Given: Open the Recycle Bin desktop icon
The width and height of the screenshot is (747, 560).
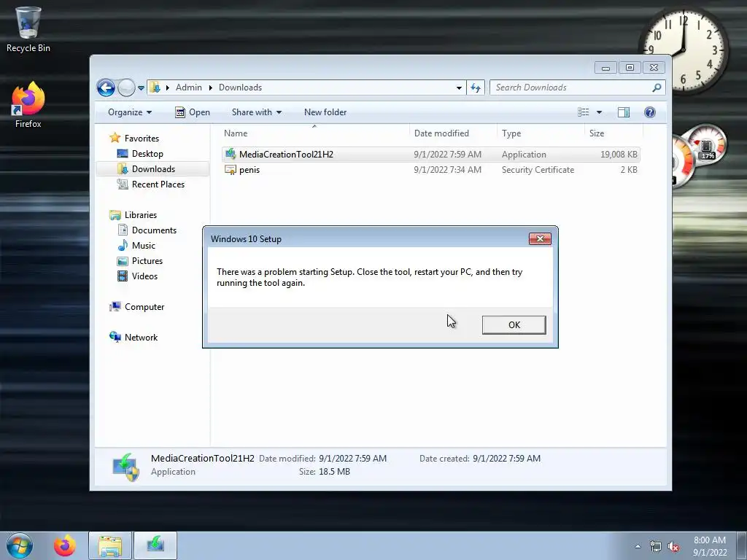Looking at the screenshot, I should click(28, 29).
